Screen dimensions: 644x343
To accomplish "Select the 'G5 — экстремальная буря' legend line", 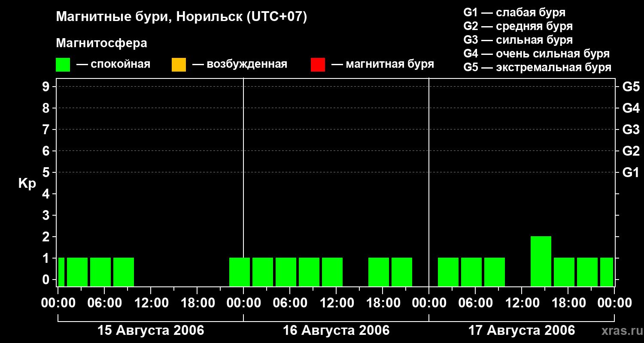I will click(x=537, y=67).
